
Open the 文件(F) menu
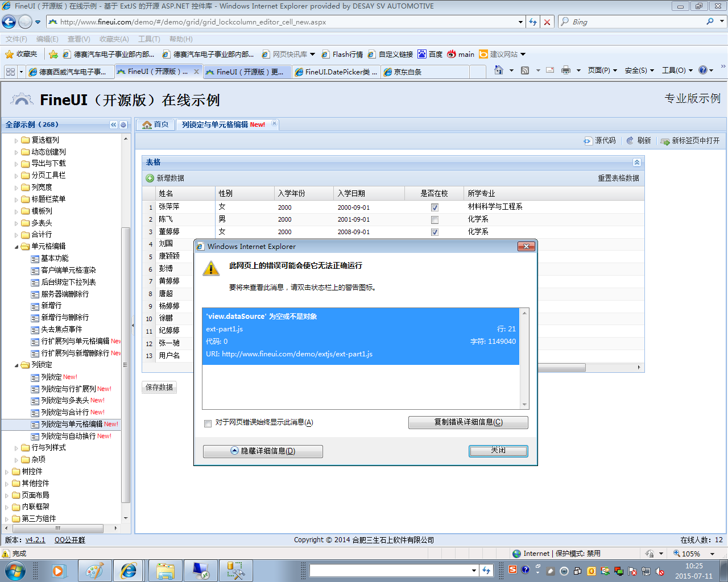[x=16, y=39]
